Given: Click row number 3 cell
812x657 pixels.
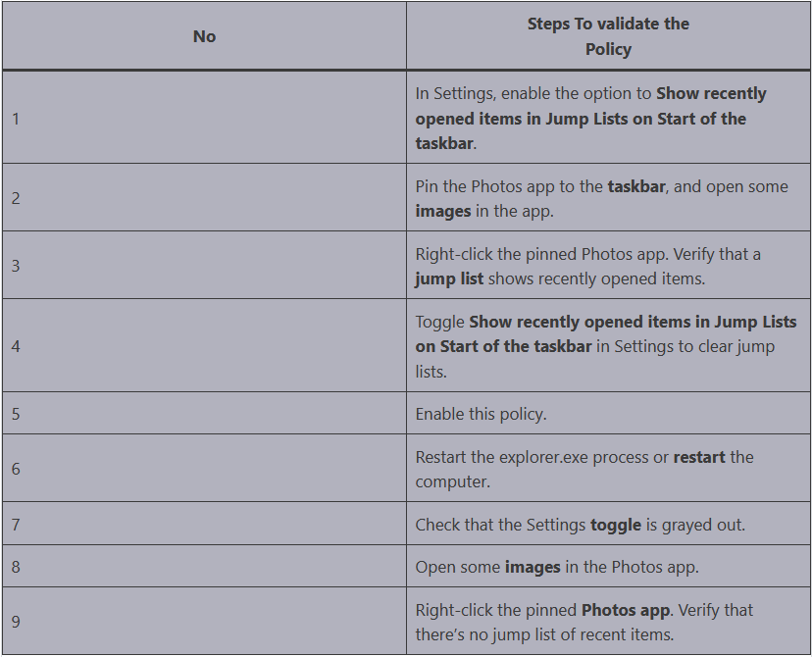Looking at the screenshot, I should 204,266.
